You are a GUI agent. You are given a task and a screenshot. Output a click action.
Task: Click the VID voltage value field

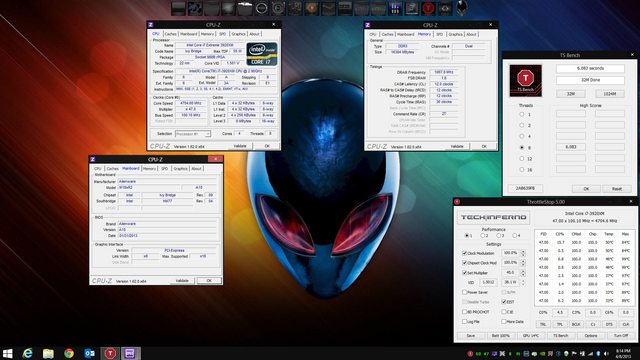(488, 282)
